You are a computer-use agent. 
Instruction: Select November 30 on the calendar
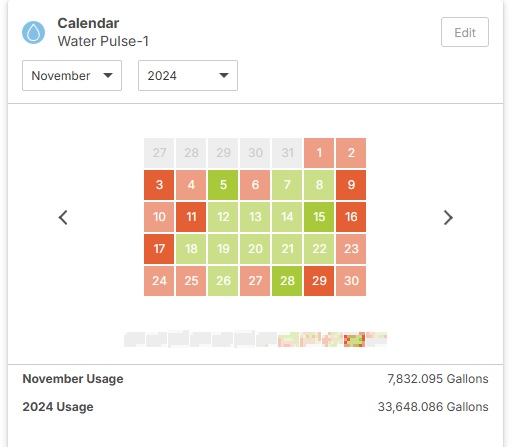click(351, 281)
